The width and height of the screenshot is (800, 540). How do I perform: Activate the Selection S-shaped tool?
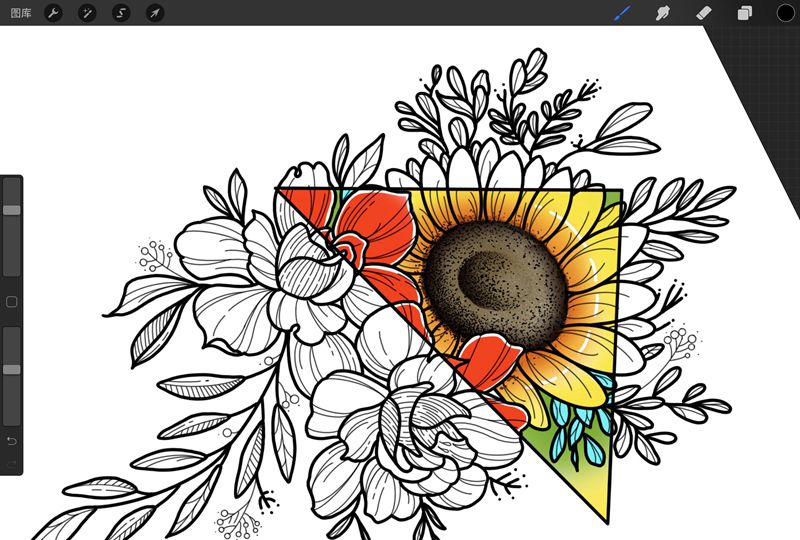[121, 13]
